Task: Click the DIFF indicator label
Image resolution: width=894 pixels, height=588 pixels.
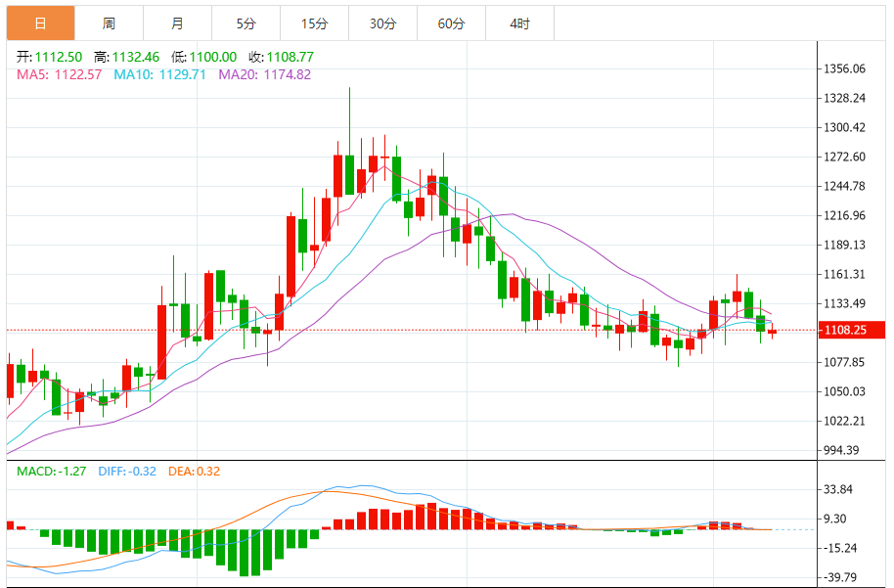Action: pos(126,472)
